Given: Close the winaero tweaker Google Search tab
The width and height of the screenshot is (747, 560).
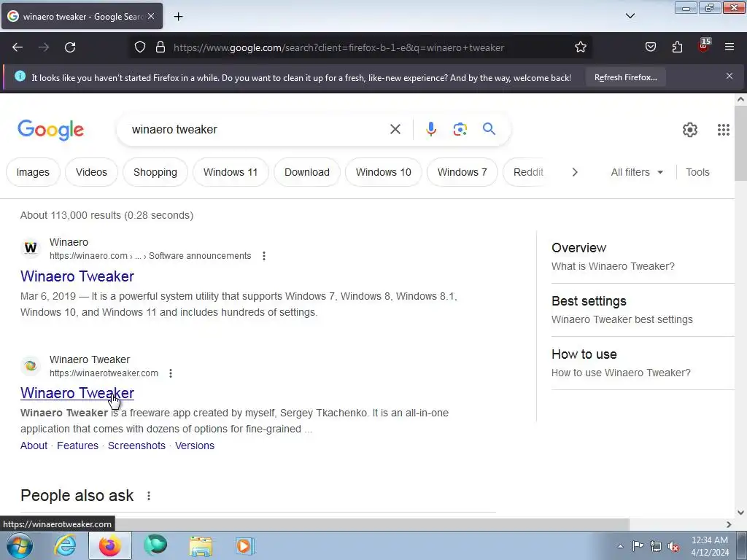Looking at the screenshot, I should coord(151,16).
